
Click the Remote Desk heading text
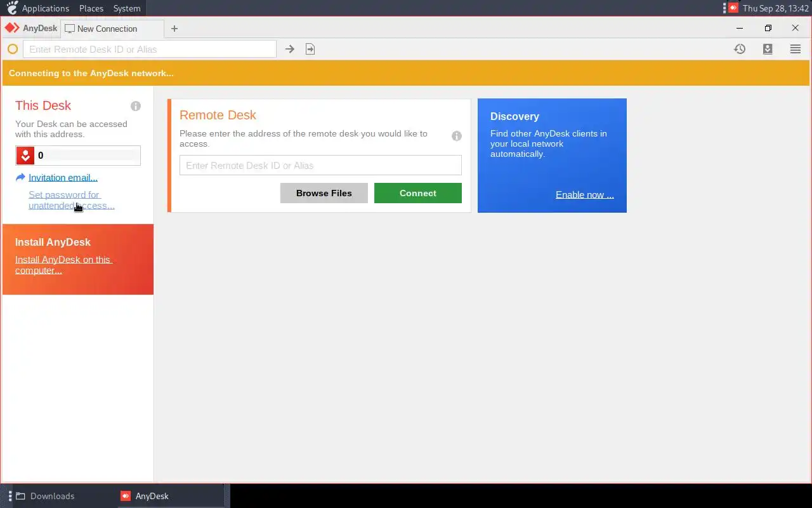(x=218, y=115)
